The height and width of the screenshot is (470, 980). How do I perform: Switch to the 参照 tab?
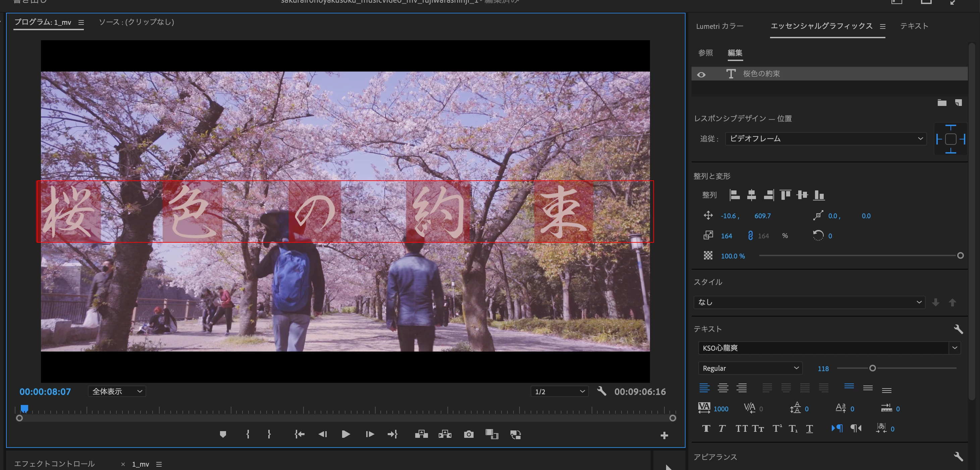tap(705, 53)
